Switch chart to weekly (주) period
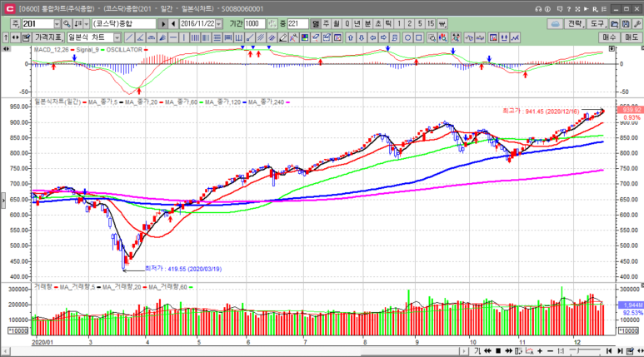Viewport: 644px width, 357px height. coord(326,24)
